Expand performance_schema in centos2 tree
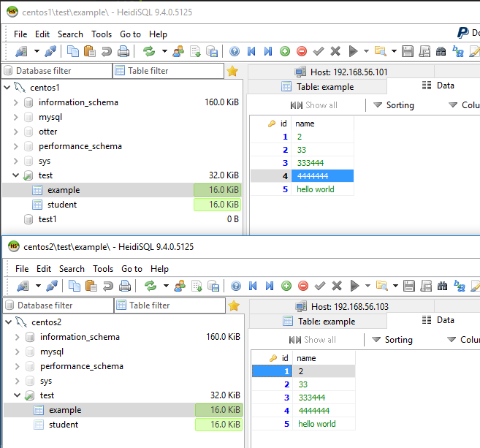Screen dimensions: 480x448 tap(17, 366)
